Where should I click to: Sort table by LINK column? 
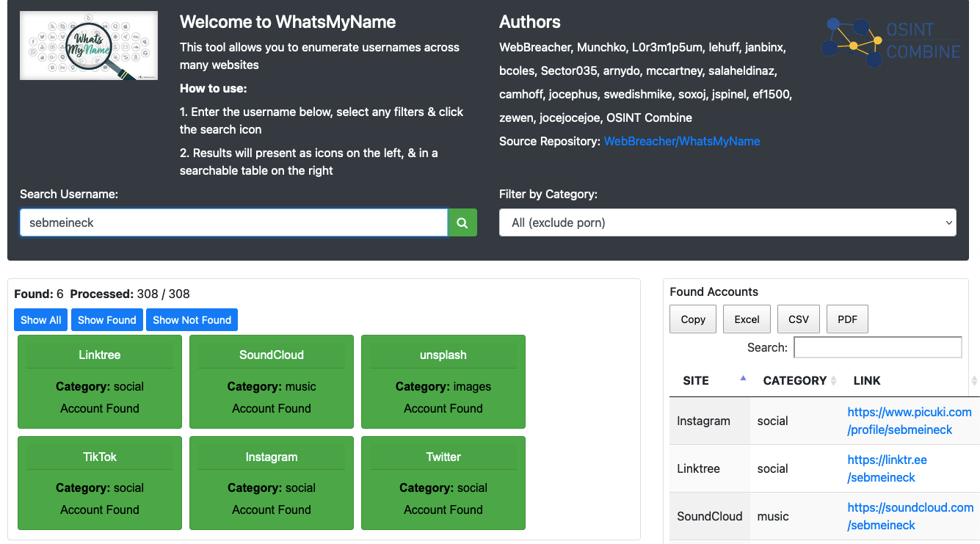[x=910, y=380]
